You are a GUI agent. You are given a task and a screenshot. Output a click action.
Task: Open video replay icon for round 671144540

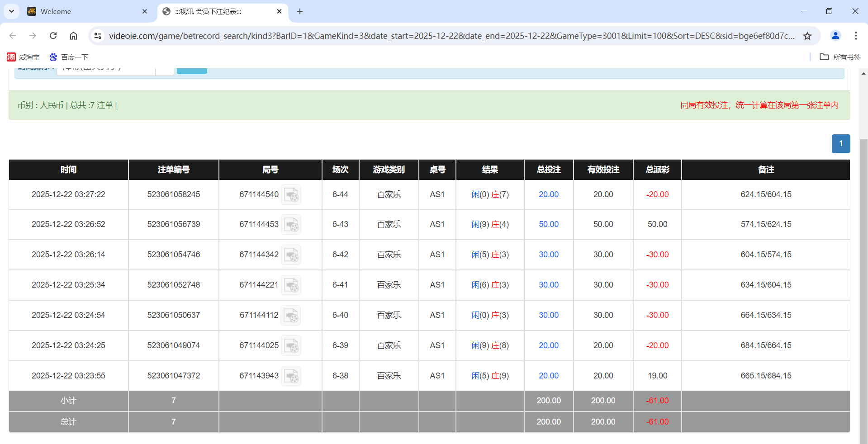click(291, 195)
